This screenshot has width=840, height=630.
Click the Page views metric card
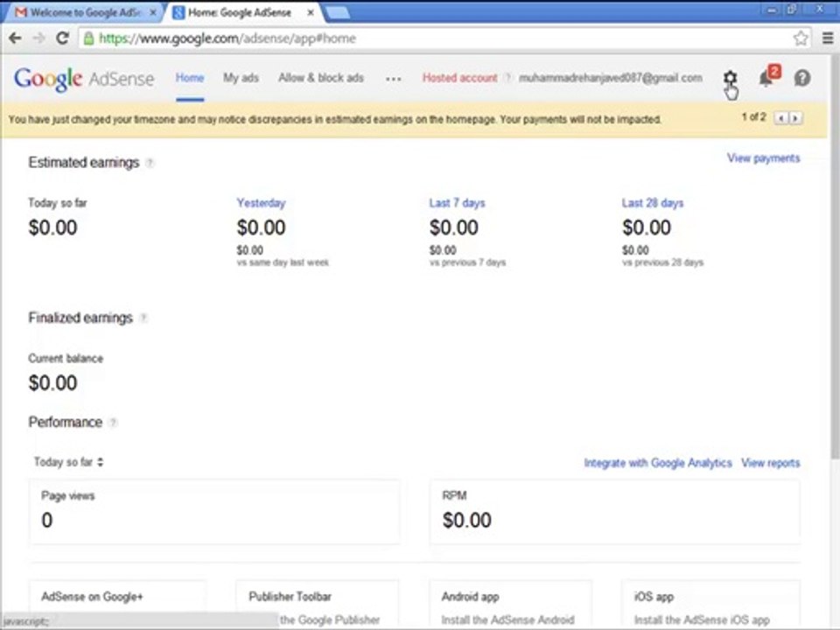[214, 512]
